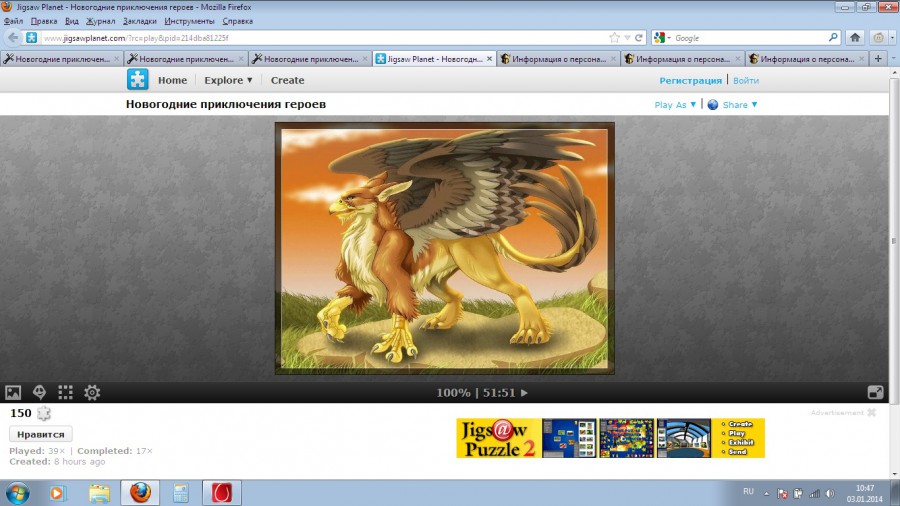Open Windows Explorer folder in taskbar

pyautogui.click(x=99, y=493)
